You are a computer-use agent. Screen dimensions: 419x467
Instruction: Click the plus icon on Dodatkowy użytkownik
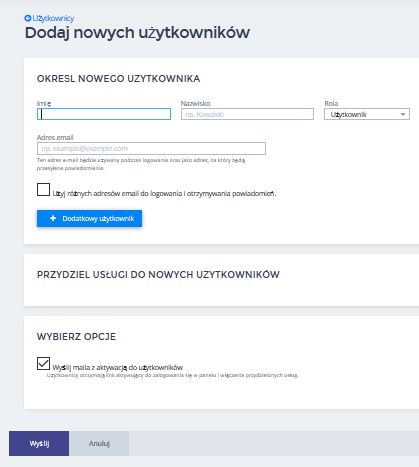53,218
